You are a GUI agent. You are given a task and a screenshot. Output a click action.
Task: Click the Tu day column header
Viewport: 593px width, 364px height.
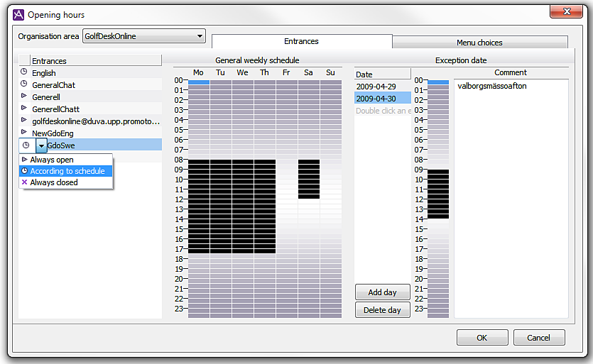pos(220,72)
